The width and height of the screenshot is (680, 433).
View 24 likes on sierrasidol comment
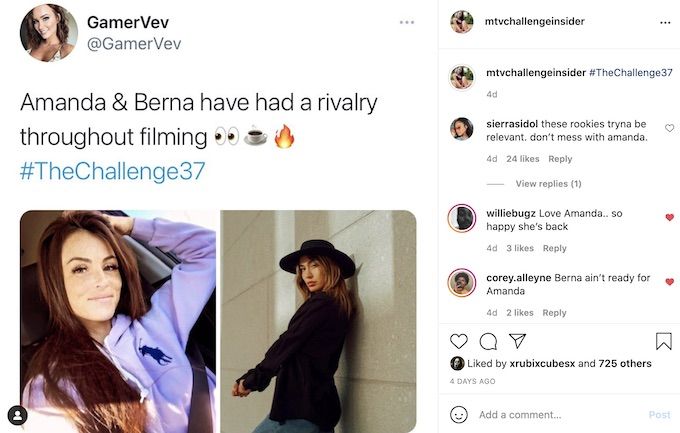[x=523, y=159]
